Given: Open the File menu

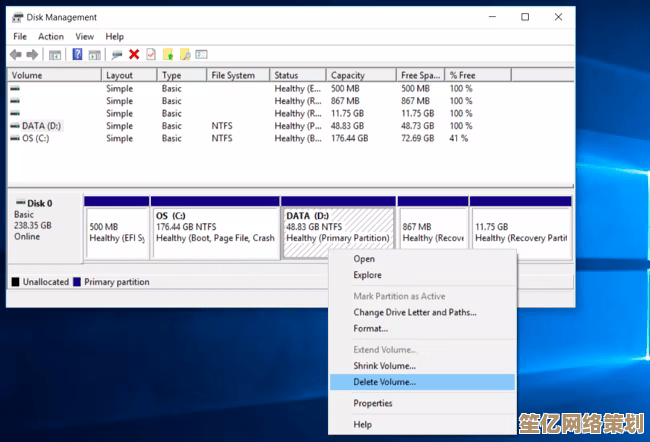Looking at the screenshot, I should pyautogui.click(x=20, y=36).
